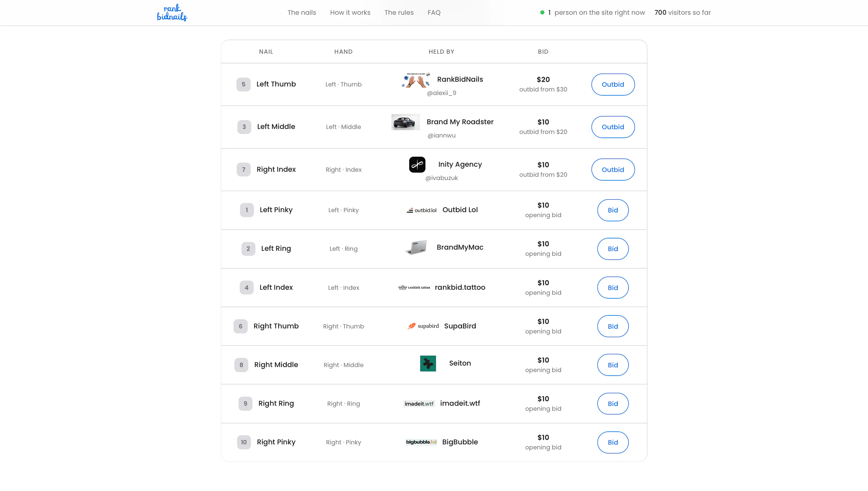Click the '700 visitors so far' text

click(x=683, y=12)
